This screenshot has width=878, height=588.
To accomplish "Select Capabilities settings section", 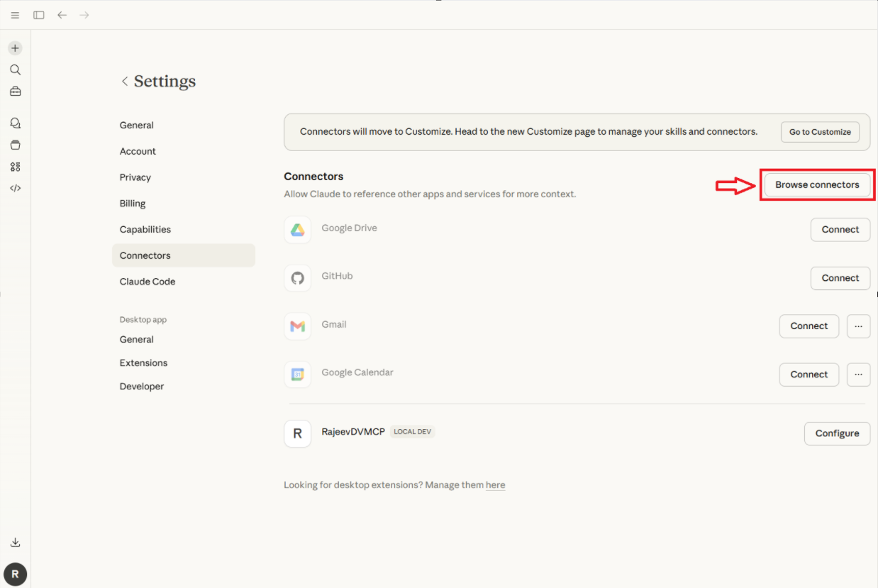I will point(145,230).
